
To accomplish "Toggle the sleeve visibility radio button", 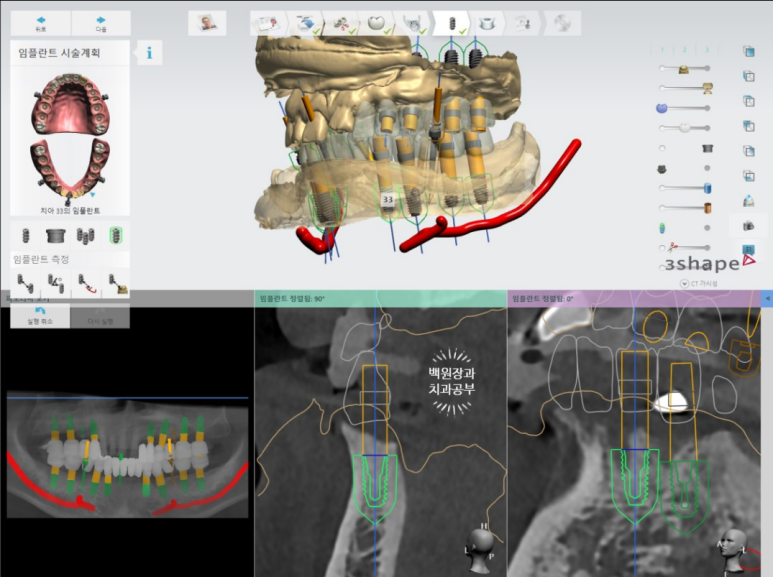I will 662,148.
